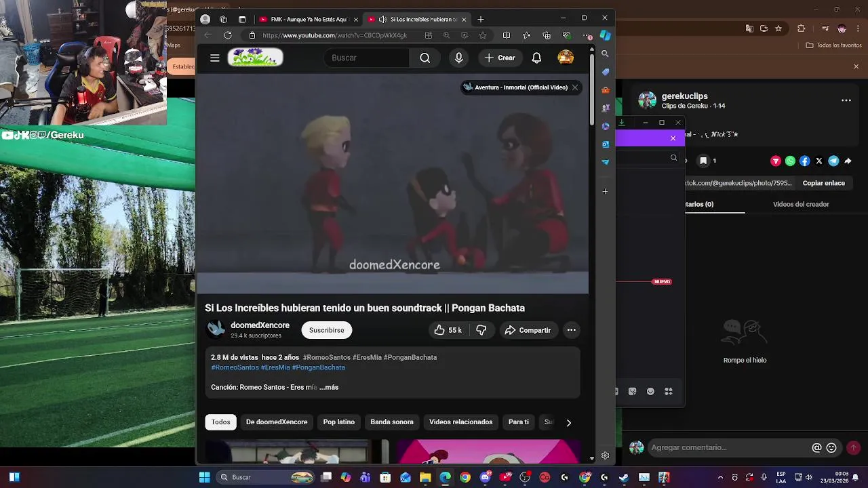This screenshot has width=868, height=488.
Task: Open a new browser tab
Action: point(481,19)
